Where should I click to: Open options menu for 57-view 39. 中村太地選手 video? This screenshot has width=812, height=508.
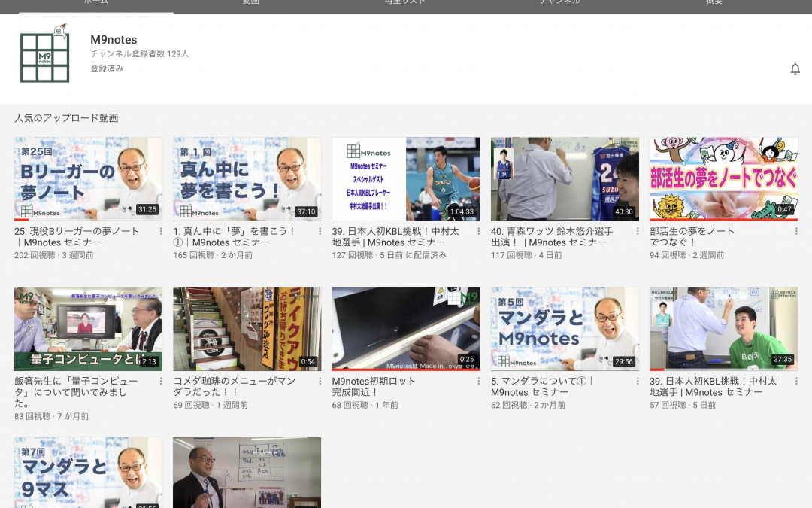click(796, 381)
